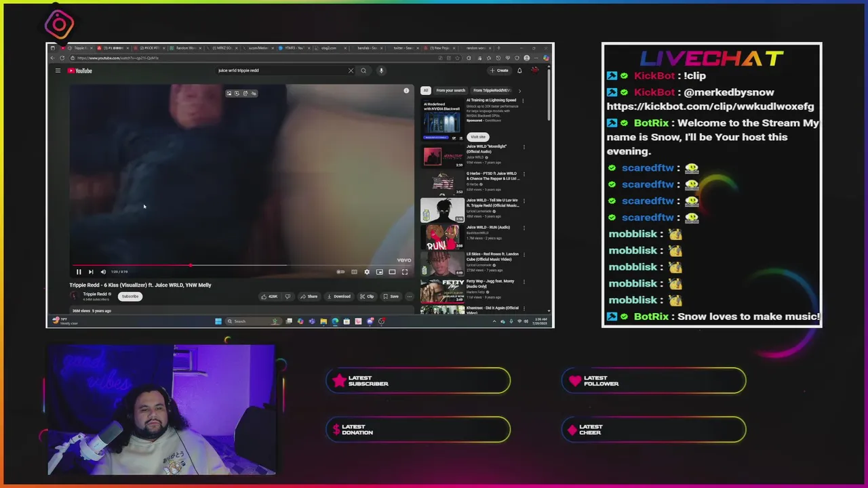
Task: Open options menu for Moonlight video
Action: coord(524,146)
